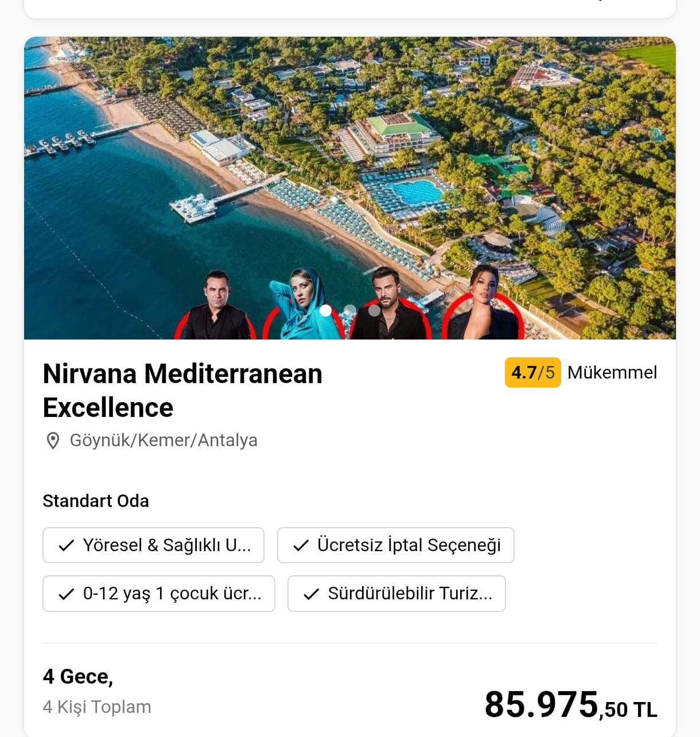
Task: Go to the second photo carousel dot
Action: pyautogui.click(x=350, y=310)
